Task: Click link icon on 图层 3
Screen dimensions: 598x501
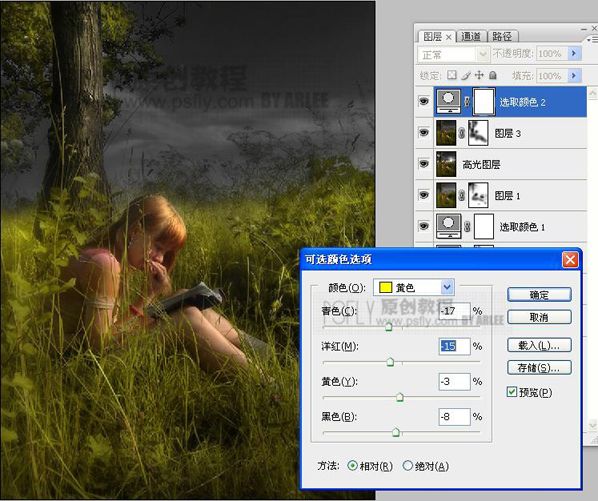Action: click(x=461, y=133)
